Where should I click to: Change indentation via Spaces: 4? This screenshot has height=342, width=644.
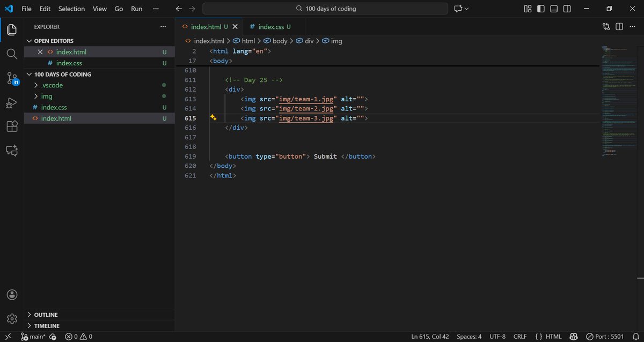(469, 337)
